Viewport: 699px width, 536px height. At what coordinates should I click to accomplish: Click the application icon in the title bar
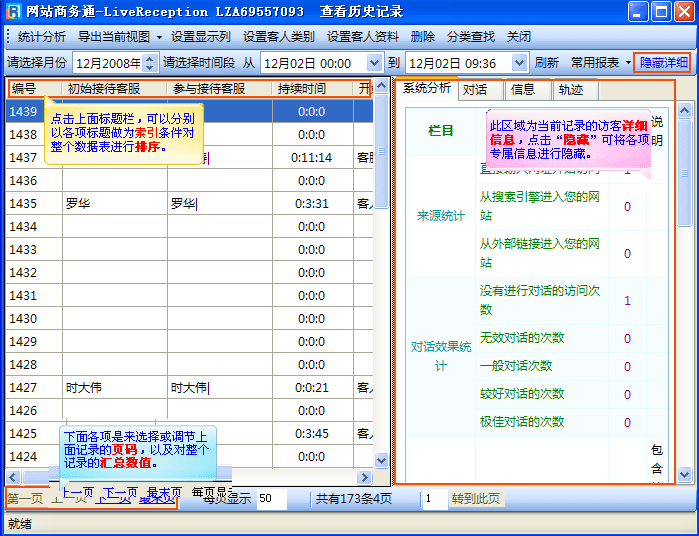pos(13,12)
